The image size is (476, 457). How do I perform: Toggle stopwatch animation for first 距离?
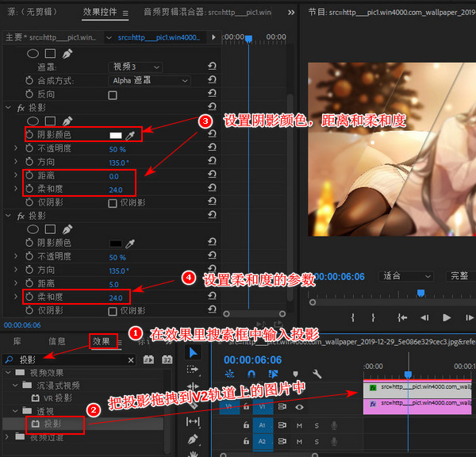(29, 175)
